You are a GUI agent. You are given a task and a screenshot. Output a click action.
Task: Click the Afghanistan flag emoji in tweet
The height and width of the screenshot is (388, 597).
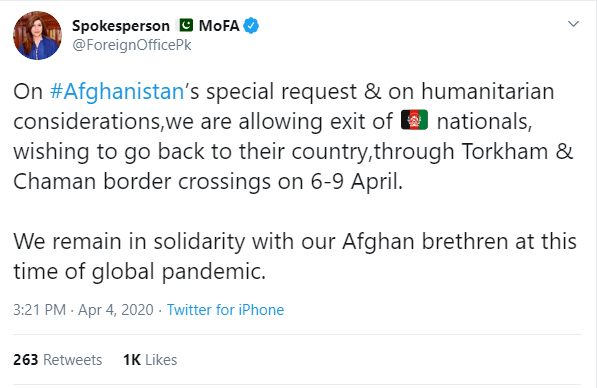(415, 120)
